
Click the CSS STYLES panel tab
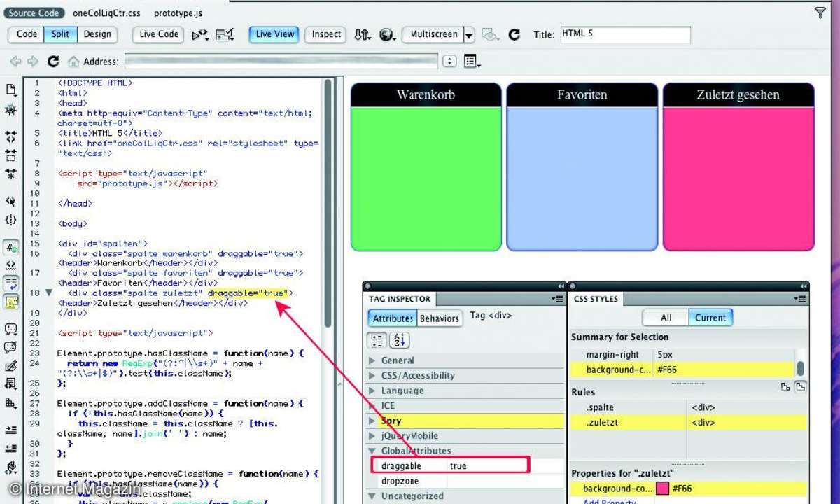596,299
